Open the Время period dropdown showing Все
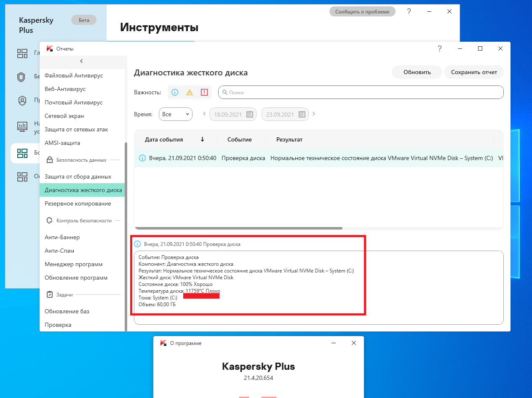 175,114
